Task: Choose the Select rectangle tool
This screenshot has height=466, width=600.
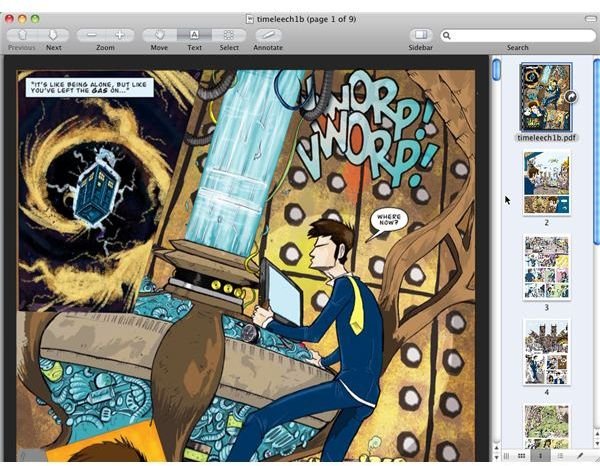Action: click(x=229, y=35)
